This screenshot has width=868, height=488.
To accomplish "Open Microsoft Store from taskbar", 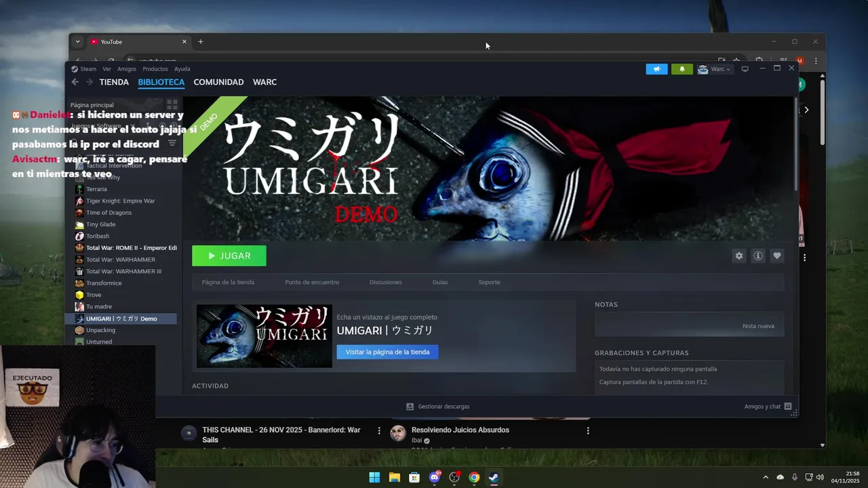I will (414, 477).
